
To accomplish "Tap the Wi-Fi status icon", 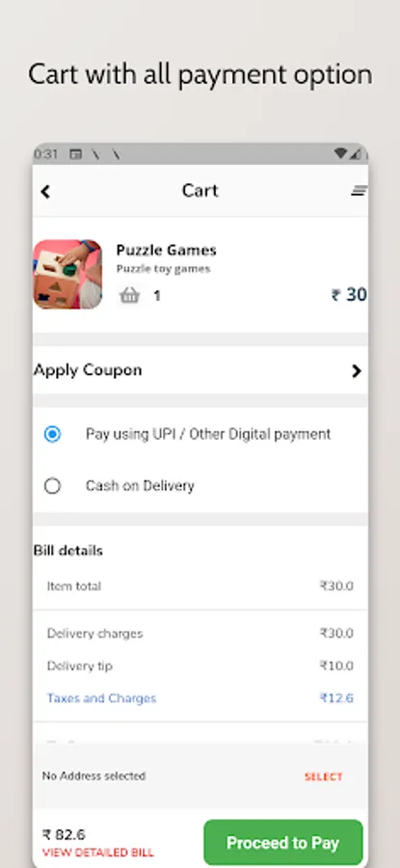I will coord(340,153).
